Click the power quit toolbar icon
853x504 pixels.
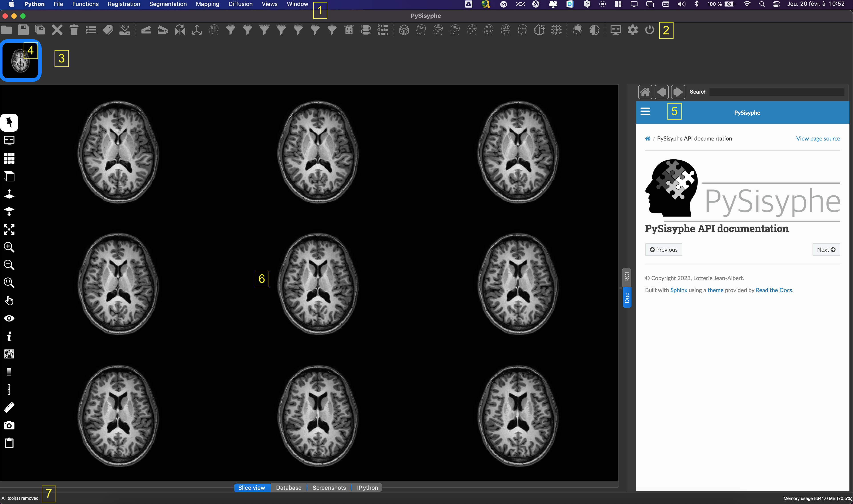649,30
